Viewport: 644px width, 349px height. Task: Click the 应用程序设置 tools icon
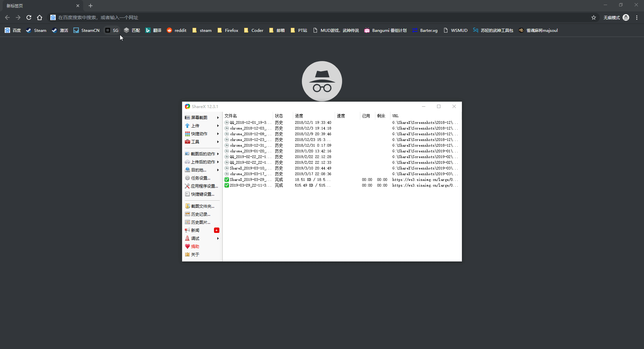pos(187,186)
